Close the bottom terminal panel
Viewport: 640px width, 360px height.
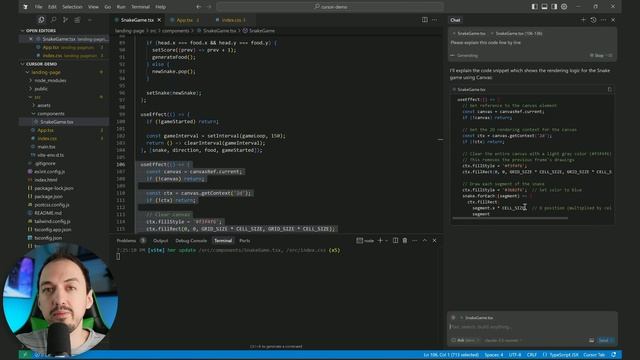click(x=435, y=240)
